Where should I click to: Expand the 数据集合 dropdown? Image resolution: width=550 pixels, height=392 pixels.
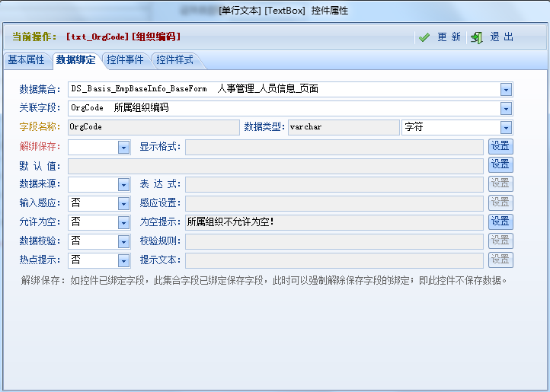(x=506, y=89)
